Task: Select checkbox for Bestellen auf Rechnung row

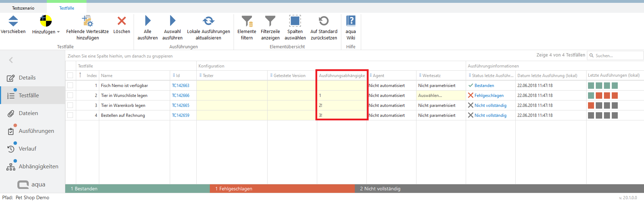Action: [x=70, y=115]
